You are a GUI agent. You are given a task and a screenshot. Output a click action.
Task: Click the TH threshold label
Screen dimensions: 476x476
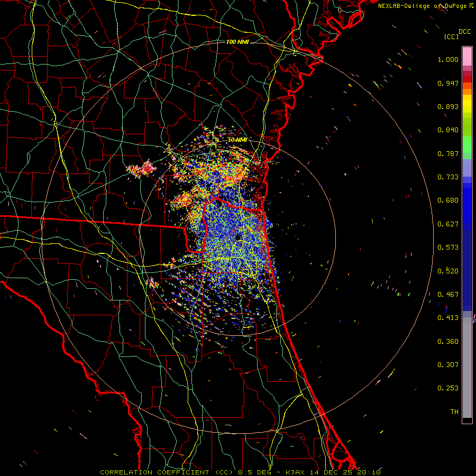point(454,412)
